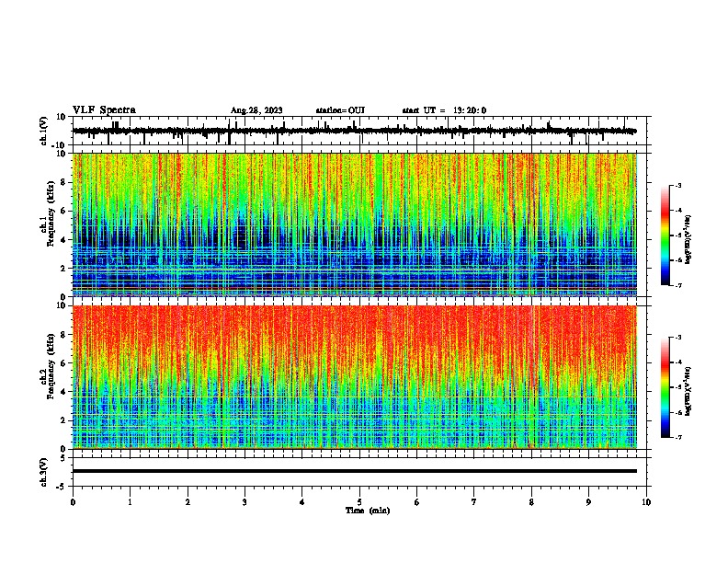Click the "6" tick on ch.2 frequency axis

pyautogui.click(x=63, y=363)
